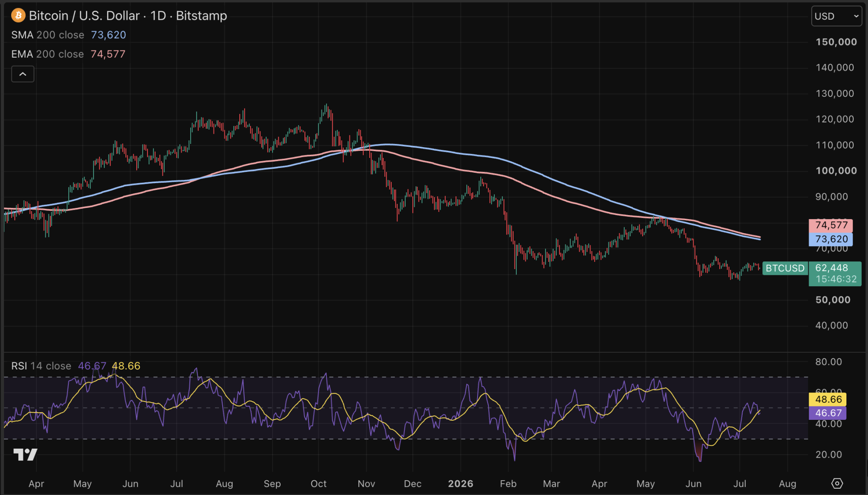Click the BTCUSD price label tag
Image resolution: width=868 pixels, height=495 pixels.
(785, 268)
